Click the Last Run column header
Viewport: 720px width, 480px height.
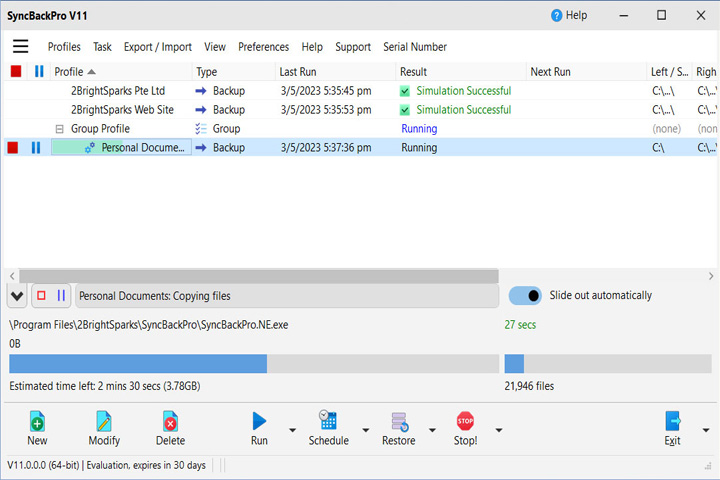click(335, 72)
